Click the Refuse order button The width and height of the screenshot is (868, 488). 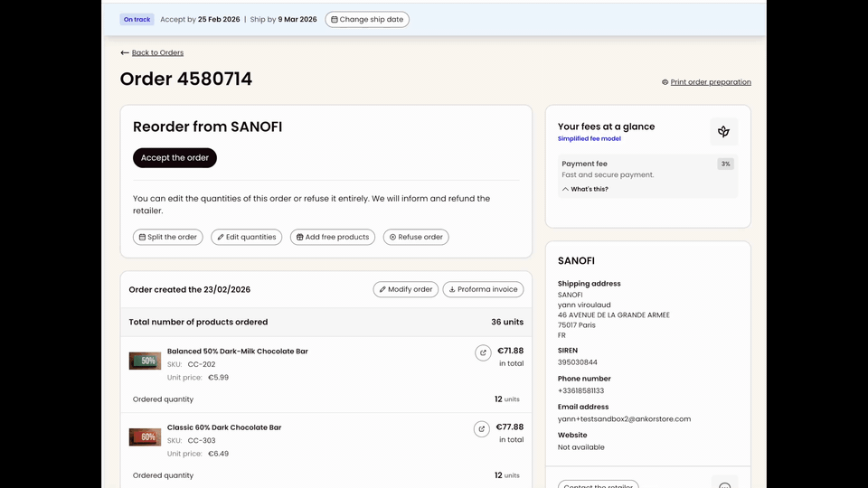416,237
